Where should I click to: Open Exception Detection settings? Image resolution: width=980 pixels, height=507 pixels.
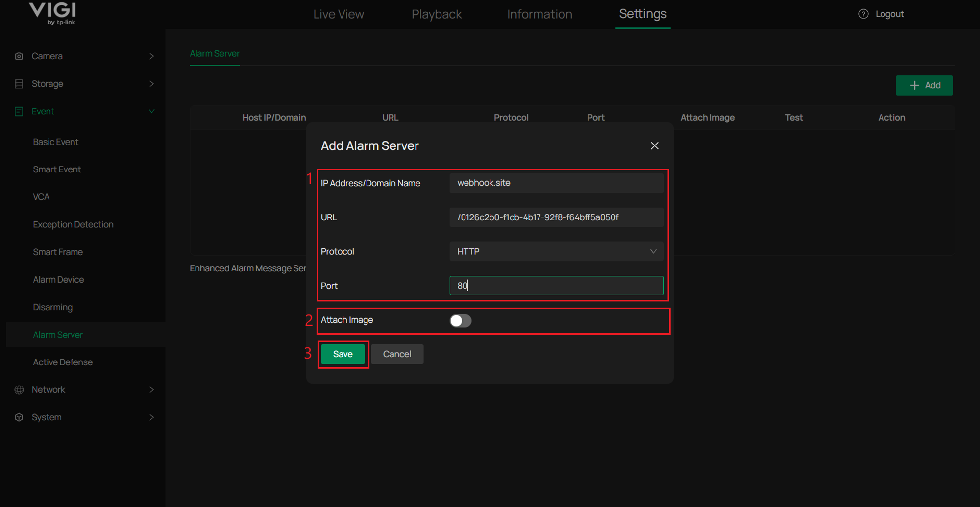coord(73,224)
